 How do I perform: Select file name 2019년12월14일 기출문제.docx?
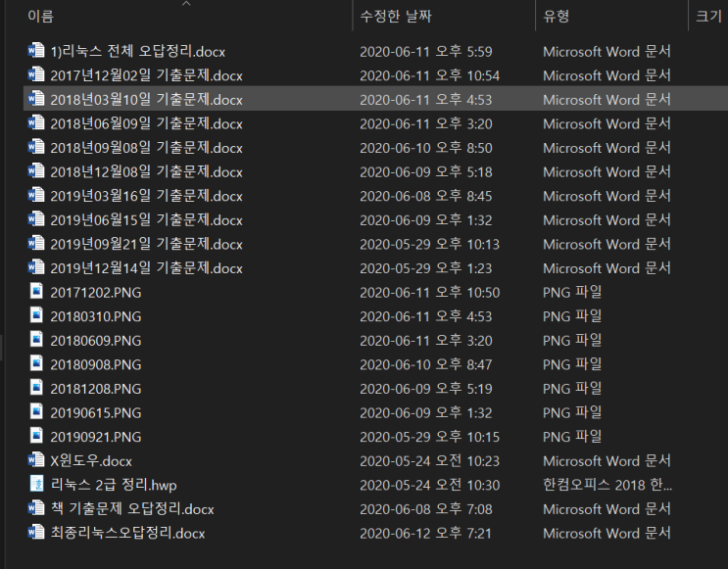[146, 268]
